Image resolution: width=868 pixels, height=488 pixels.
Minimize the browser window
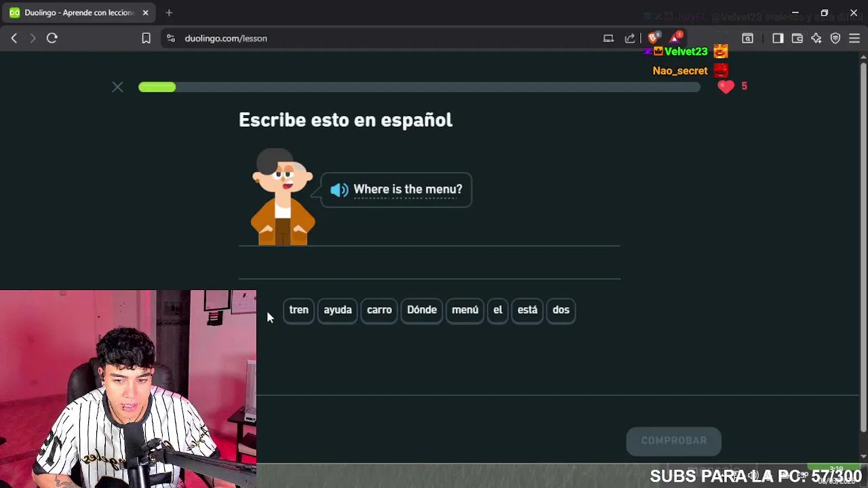[795, 12]
